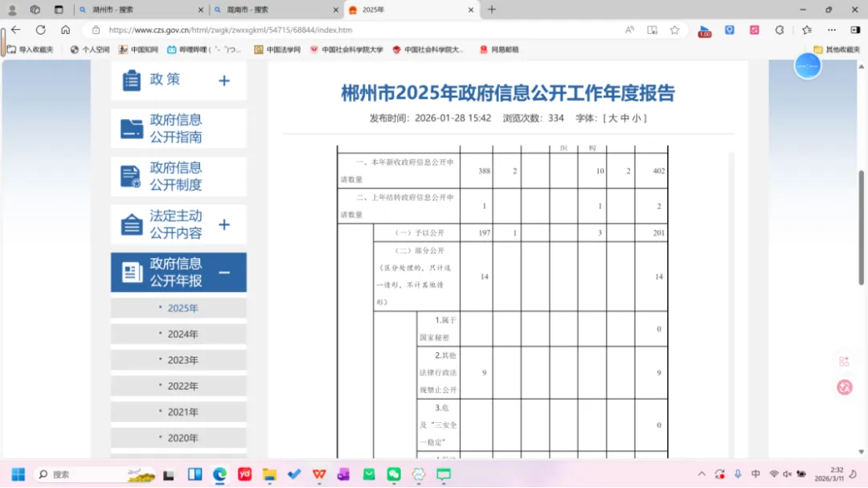Open the 政府信息公开制度 page

pyautogui.click(x=178, y=177)
